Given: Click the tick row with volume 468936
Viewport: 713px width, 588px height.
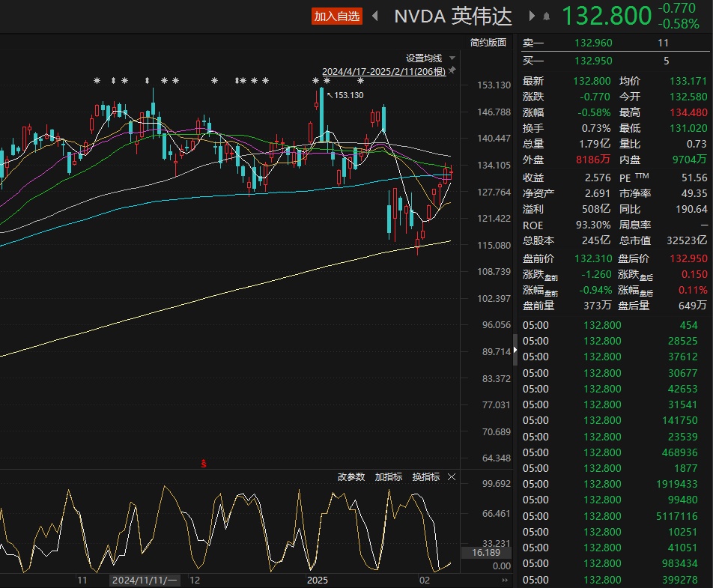Looking at the screenshot, I should point(610,452).
